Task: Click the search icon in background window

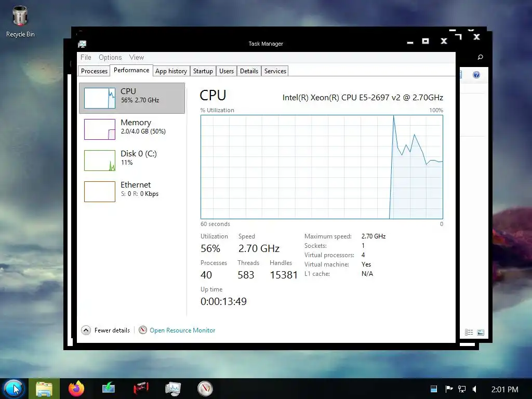Action: (x=480, y=57)
